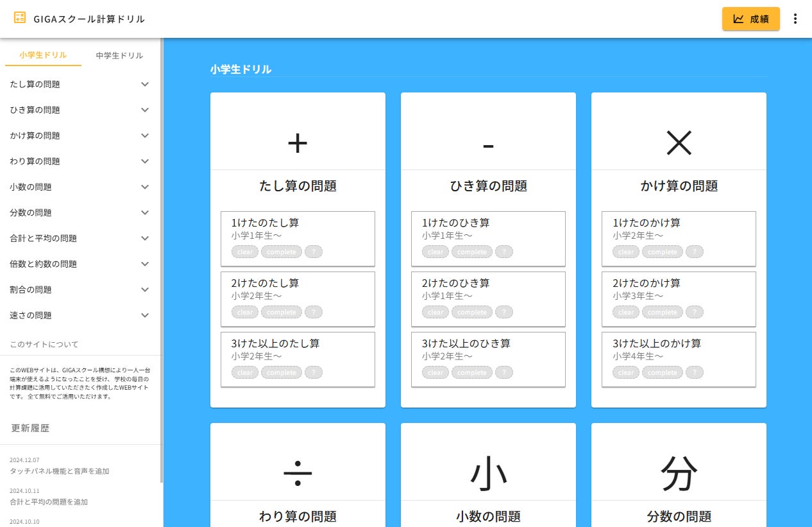
Task: Expand わり算の問題 in the sidebar
Action: pyautogui.click(x=80, y=161)
